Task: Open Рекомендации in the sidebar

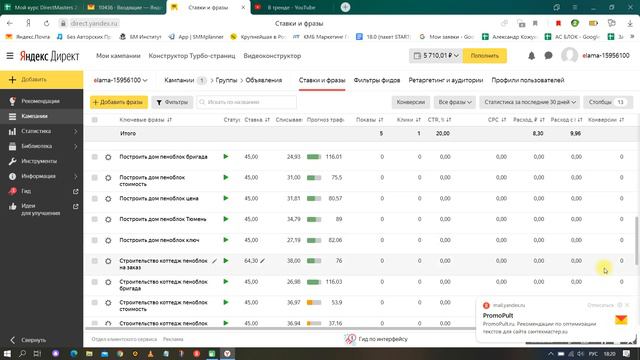Action: [x=40, y=101]
